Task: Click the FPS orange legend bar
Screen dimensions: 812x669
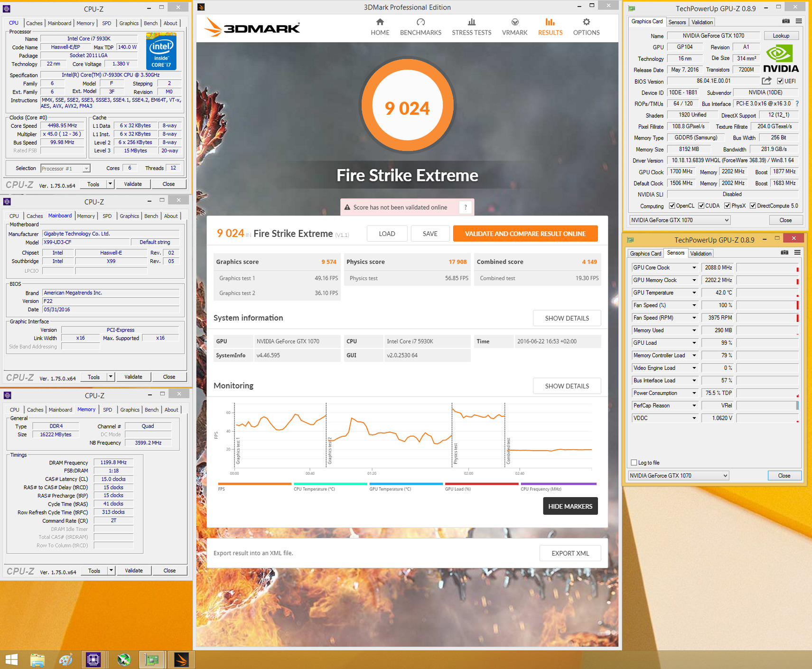Action: tap(255, 484)
